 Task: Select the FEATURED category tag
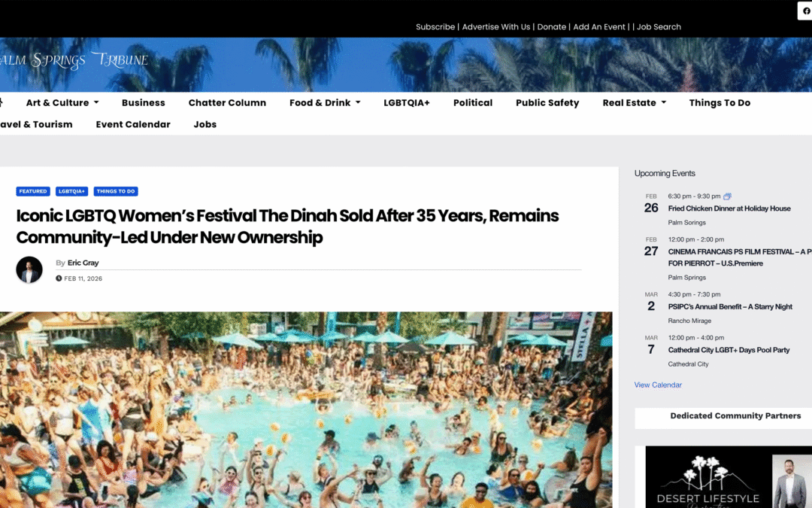[x=32, y=191]
